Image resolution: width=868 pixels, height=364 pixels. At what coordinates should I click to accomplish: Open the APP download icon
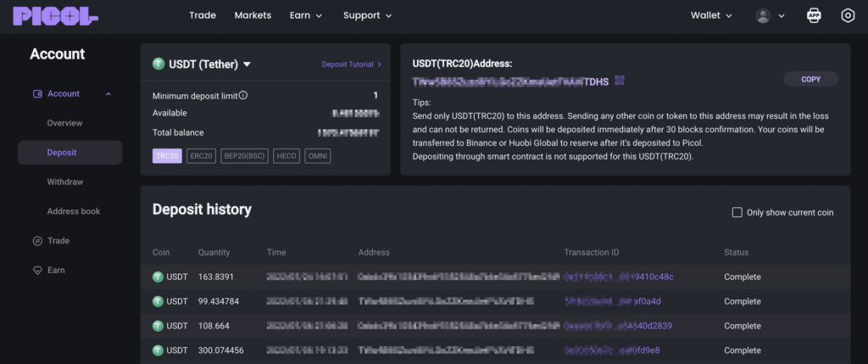pos(814,15)
